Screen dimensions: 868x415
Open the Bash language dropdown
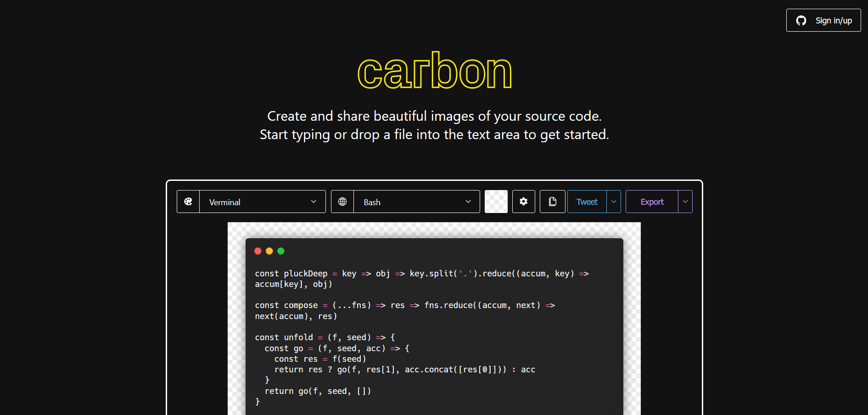pos(417,202)
